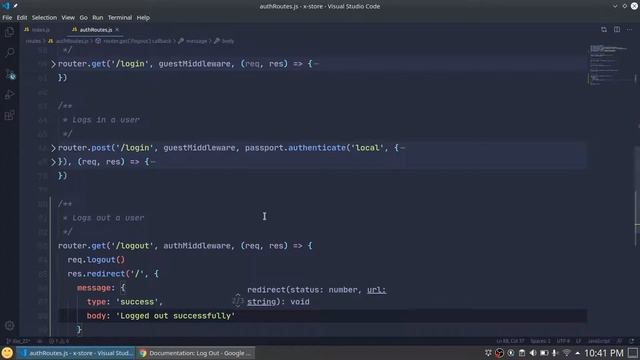Click the notifications bell in status bar
This screenshot has height=360, width=640.
click(x=632, y=341)
